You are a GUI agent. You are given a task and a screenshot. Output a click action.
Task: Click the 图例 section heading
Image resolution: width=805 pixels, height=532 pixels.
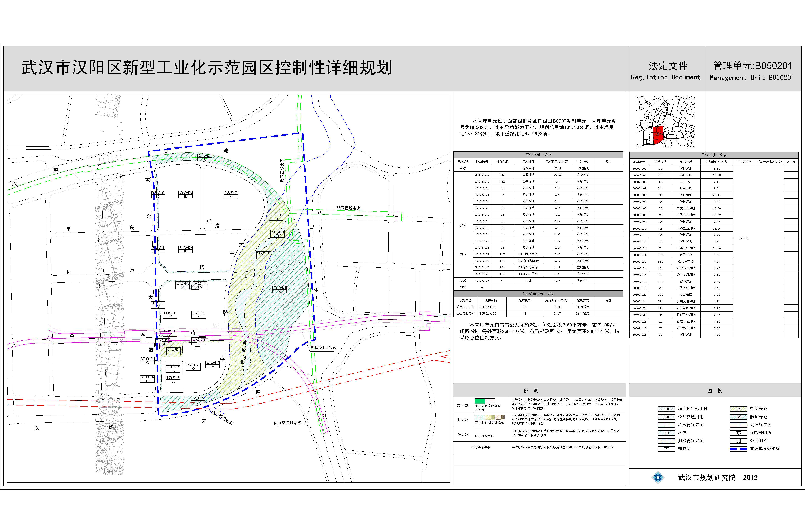715,391
